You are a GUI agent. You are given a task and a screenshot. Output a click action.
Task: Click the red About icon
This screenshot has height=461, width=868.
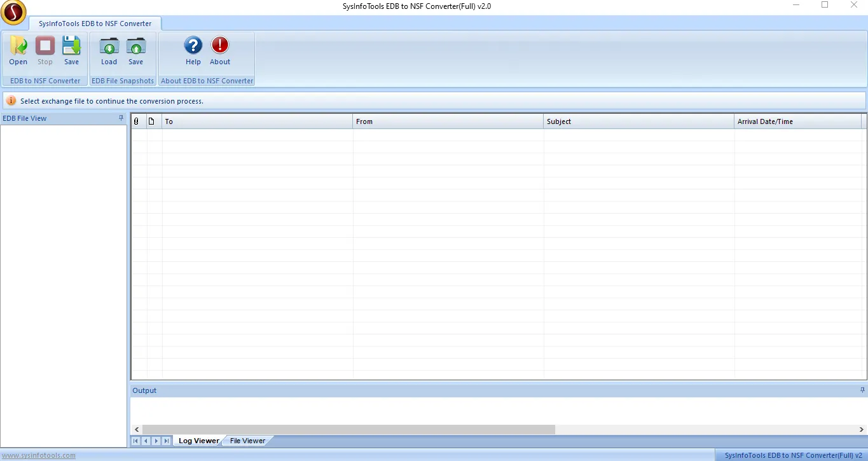(x=220, y=46)
